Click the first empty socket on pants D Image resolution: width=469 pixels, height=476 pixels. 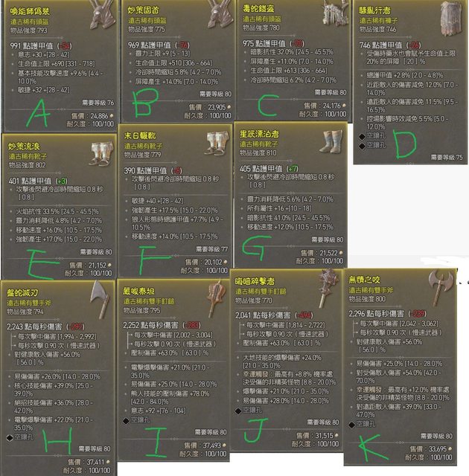click(x=362, y=137)
